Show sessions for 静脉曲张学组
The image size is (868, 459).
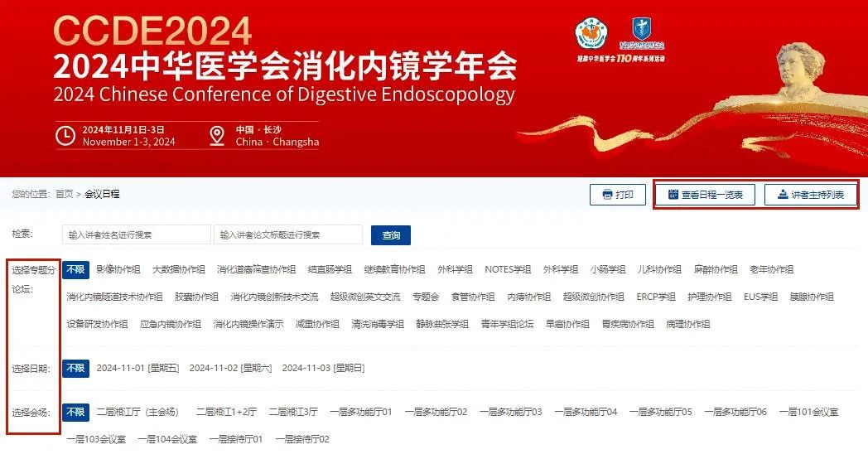442,324
